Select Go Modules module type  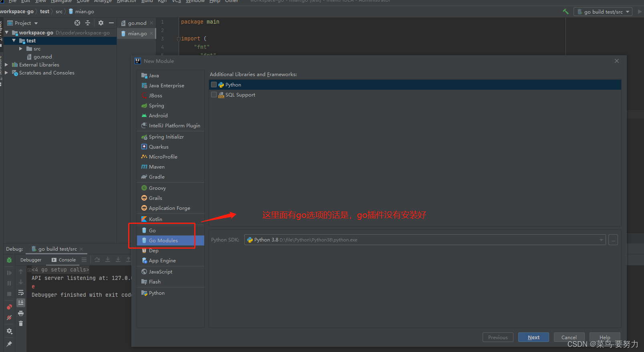tap(171, 240)
